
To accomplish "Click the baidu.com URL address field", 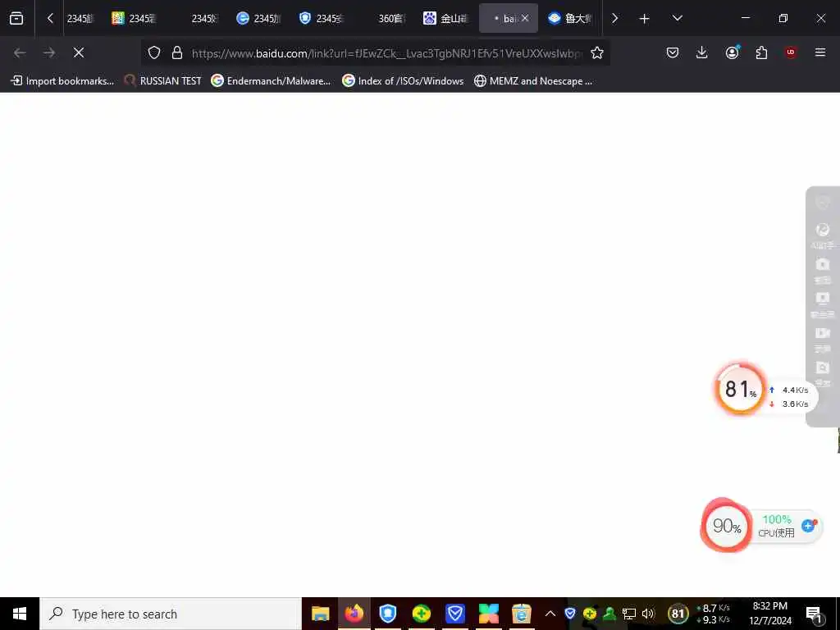I will (x=386, y=53).
